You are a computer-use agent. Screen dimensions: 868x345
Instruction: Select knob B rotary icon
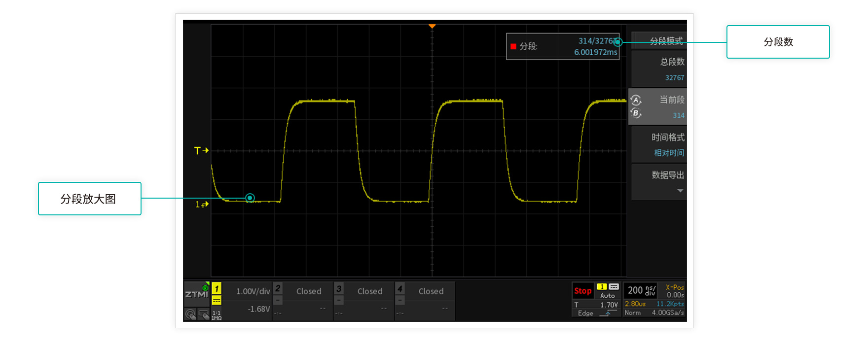[x=636, y=113]
